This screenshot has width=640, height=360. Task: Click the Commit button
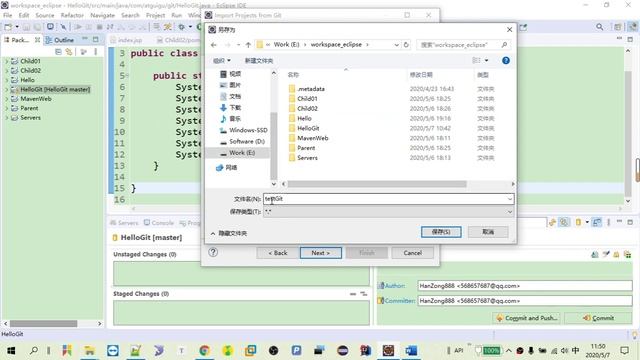(598, 318)
